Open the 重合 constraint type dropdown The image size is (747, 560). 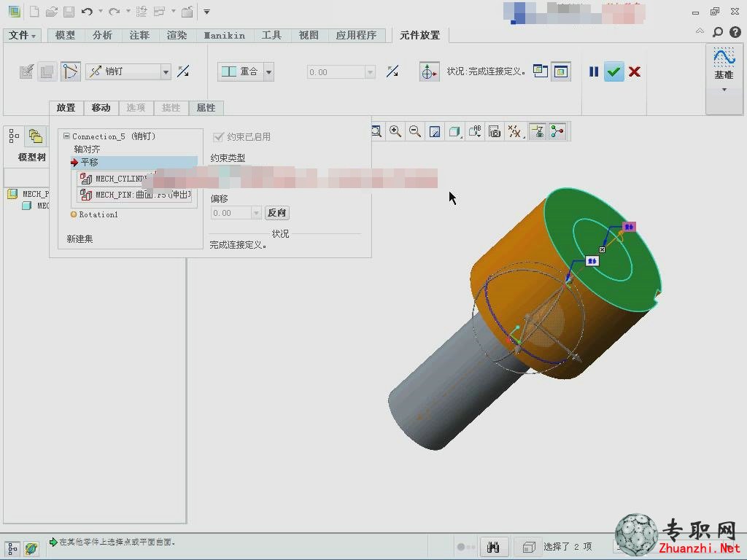coord(269,72)
